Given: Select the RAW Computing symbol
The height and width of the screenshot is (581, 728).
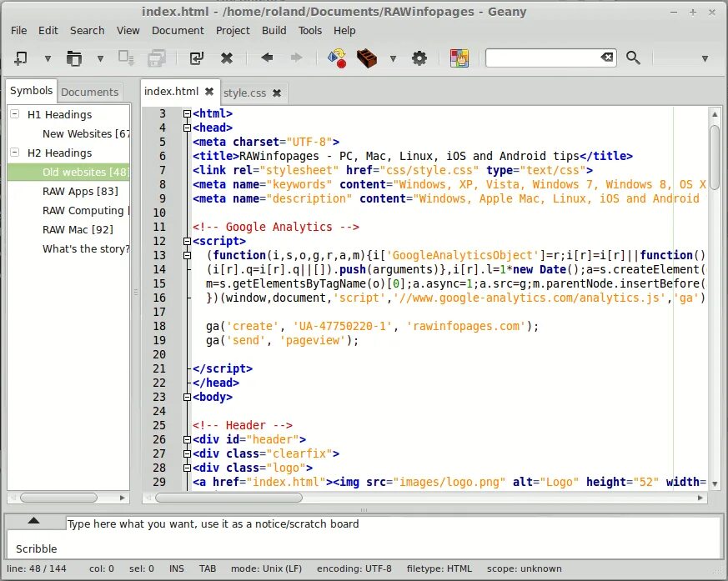Looking at the screenshot, I should point(85,210).
